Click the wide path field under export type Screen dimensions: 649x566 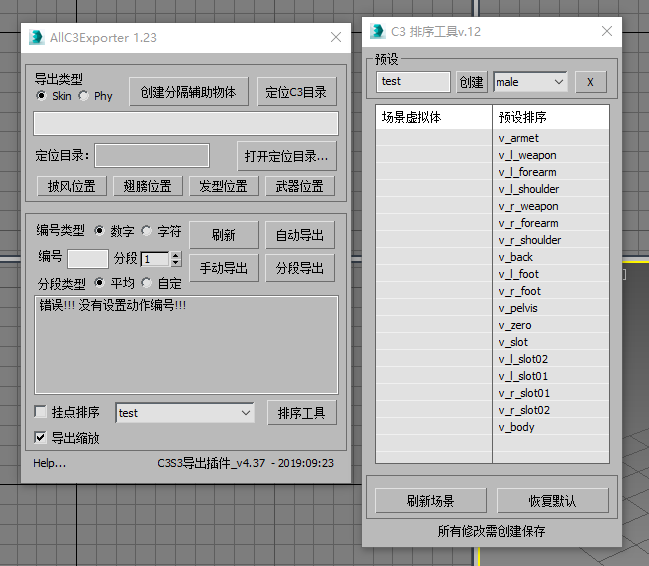click(186, 123)
